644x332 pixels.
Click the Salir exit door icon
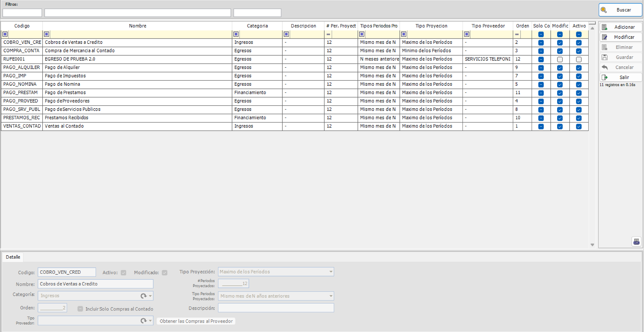click(x=605, y=77)
